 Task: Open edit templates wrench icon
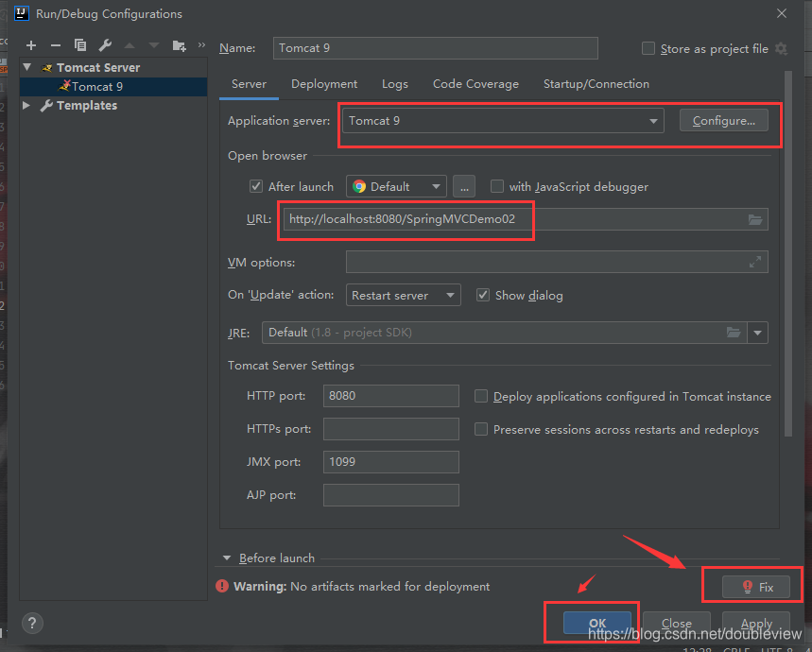point(105,45)
